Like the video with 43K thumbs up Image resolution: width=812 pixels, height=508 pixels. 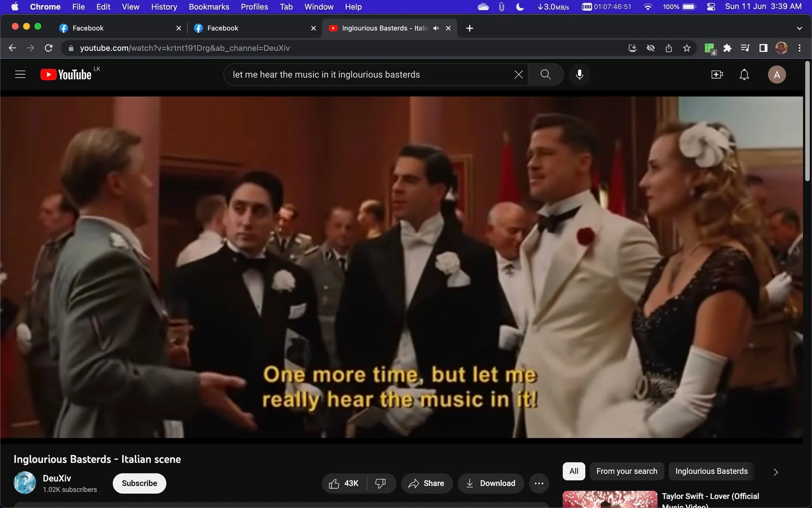(x=343, y=483)
